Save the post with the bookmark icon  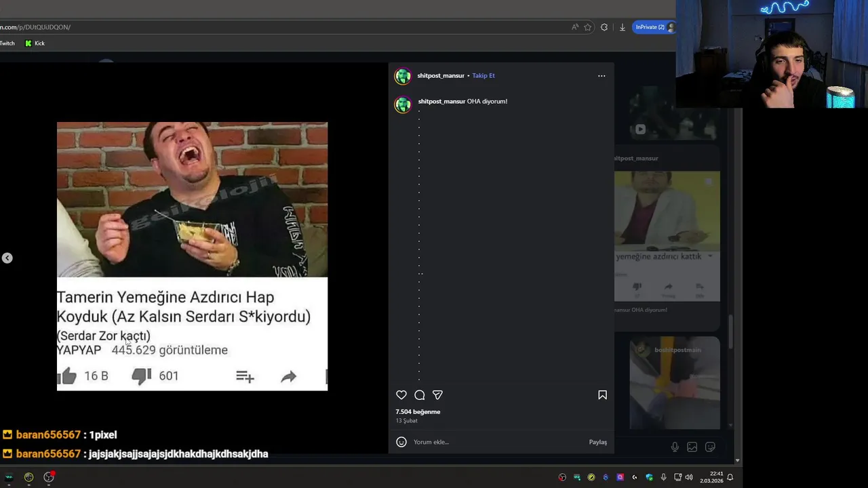[602, 395]
